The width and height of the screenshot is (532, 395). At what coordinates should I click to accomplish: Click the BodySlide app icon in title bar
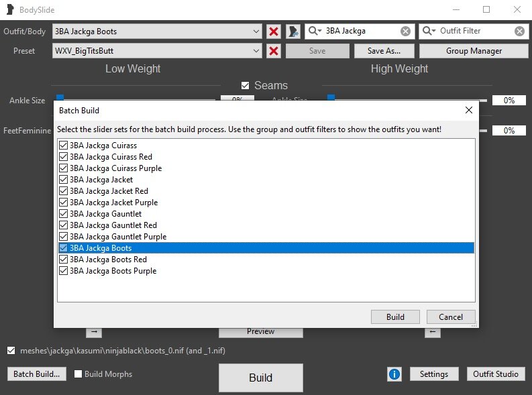(10, 9)
